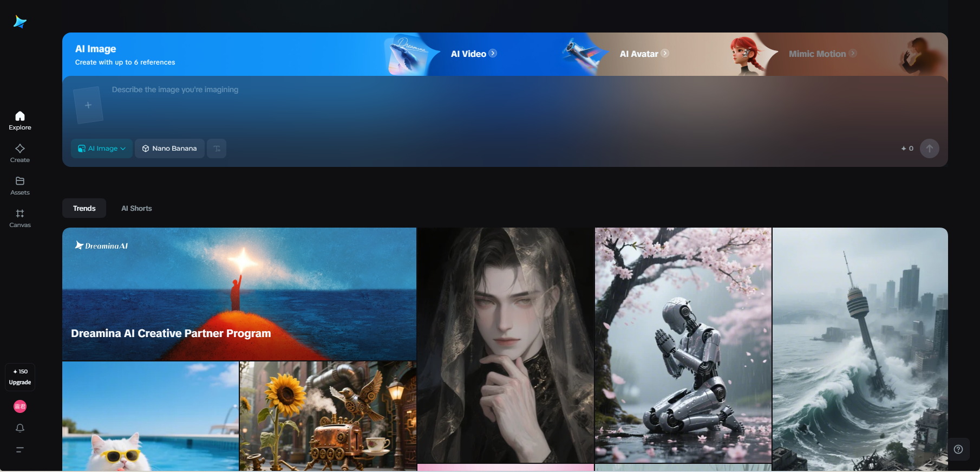Viewport: 980px width, 472px height.
Task: Open the help question mark icon
Action: 958,449
